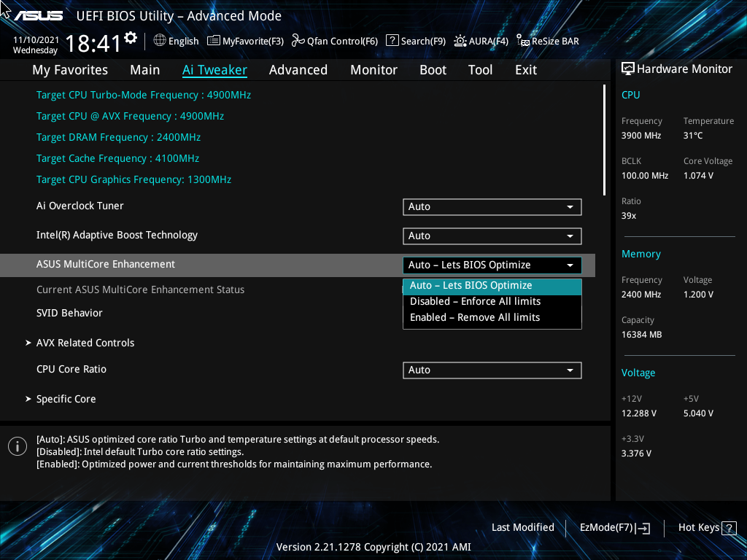This screenshot has width=747, height=560.
Task: Click Current ASUS MultiCore Enhancement Status row
Action: pyautogui.click(x=141, y=290)
